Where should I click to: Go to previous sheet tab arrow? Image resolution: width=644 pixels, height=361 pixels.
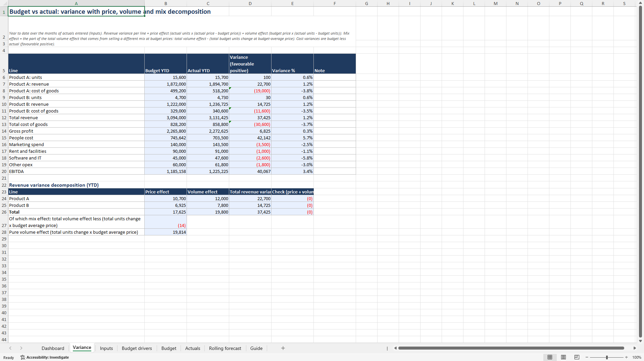pos(10,348)
